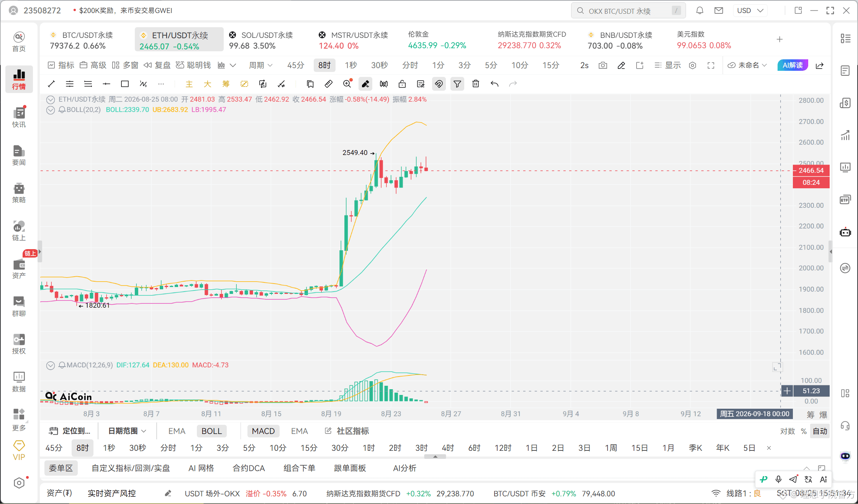Click the share arrow beside AI解读
858x504 pixels.
click(820, 65)
